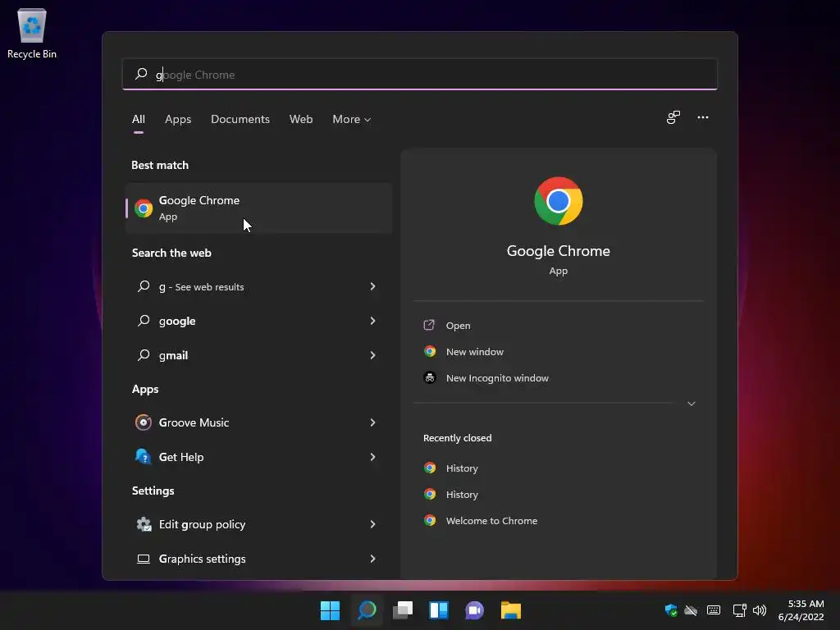
Task: Click the search text input field
Action: coord(419,75)
